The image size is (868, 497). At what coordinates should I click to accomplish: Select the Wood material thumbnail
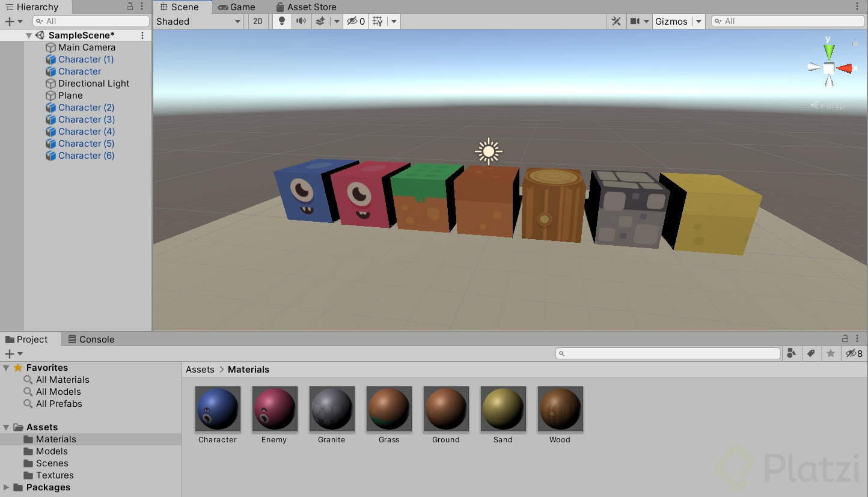click(x=560, y=409)
